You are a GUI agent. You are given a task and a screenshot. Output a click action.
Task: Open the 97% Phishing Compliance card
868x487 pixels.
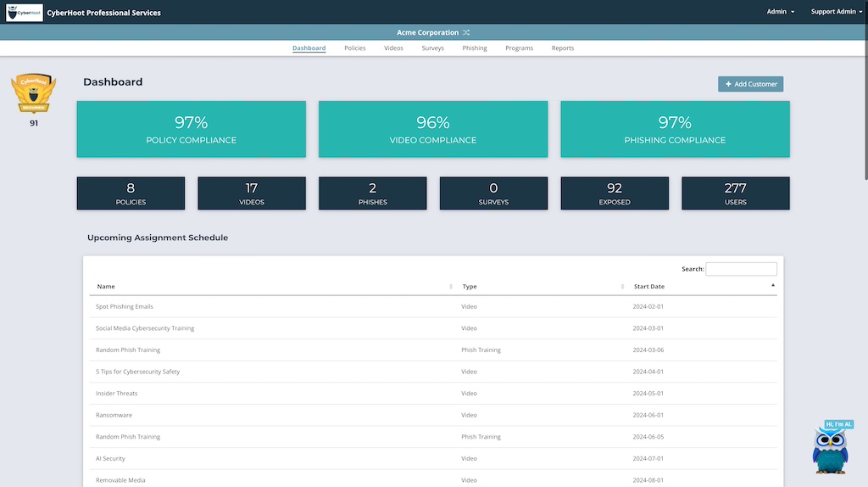[675, 129]
